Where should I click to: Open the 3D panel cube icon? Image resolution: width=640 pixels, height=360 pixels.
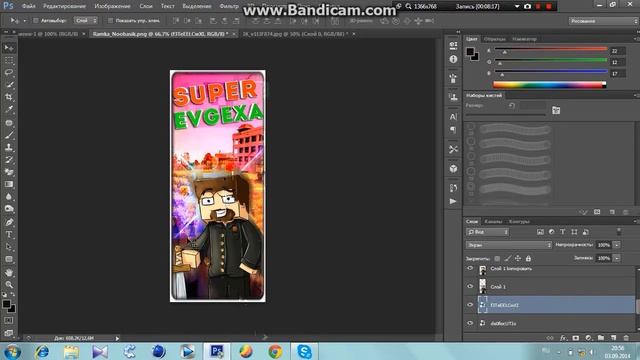coord(453,169)
